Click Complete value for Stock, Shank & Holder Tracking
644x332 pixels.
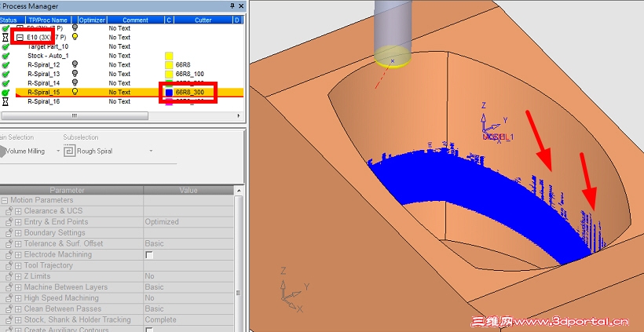160,319
